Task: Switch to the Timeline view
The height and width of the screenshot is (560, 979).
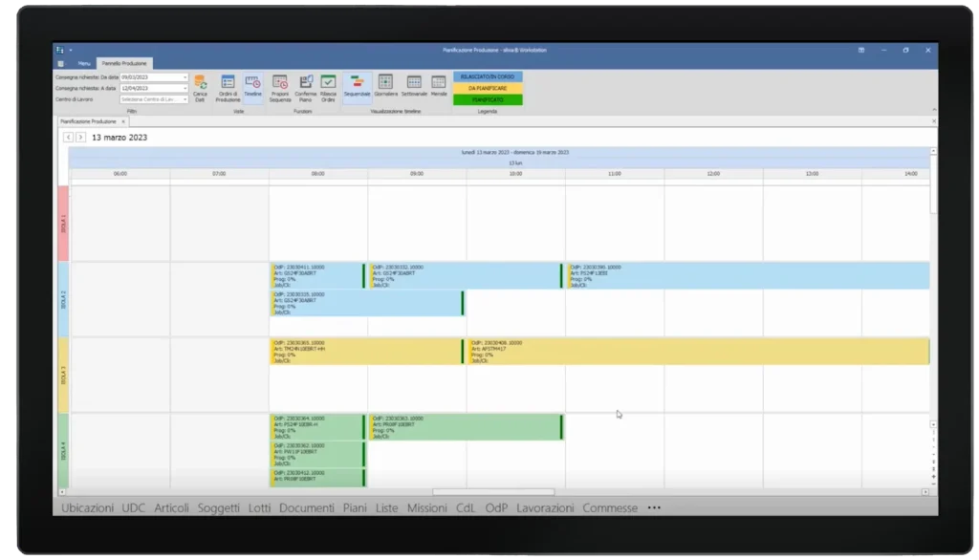Action: (x=252, y=87)
